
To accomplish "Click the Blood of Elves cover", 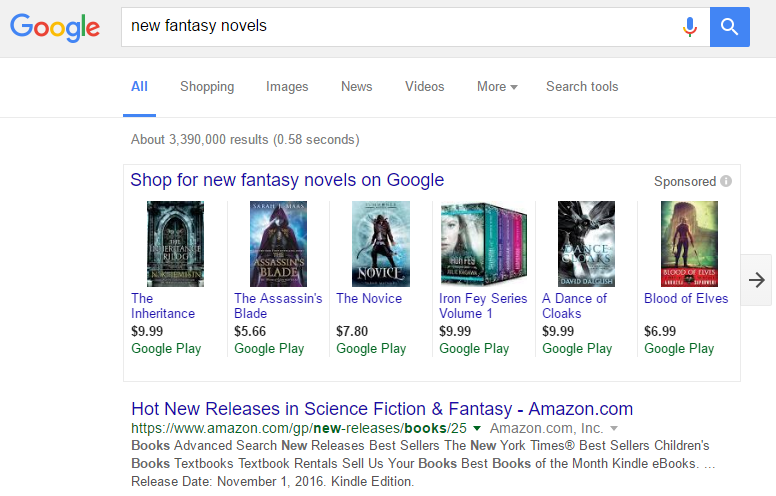I will click(x=689, y=244).
